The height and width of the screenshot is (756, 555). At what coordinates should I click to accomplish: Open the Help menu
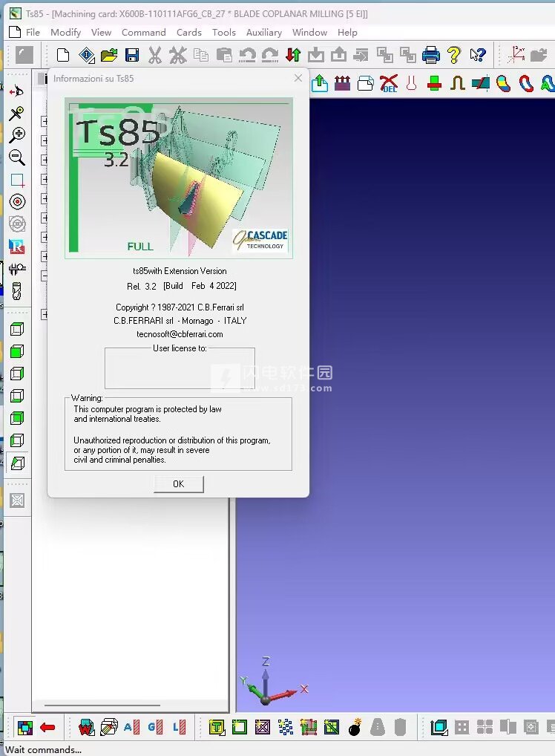point(347,32)
